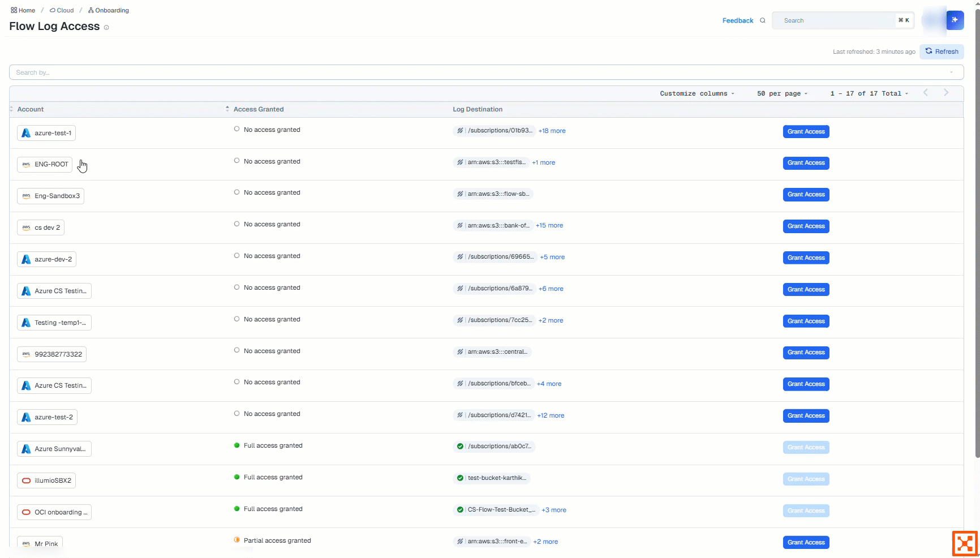The image size is (980, 558).
Task: Open the Feedback link
Action: [x=738, y=20]
